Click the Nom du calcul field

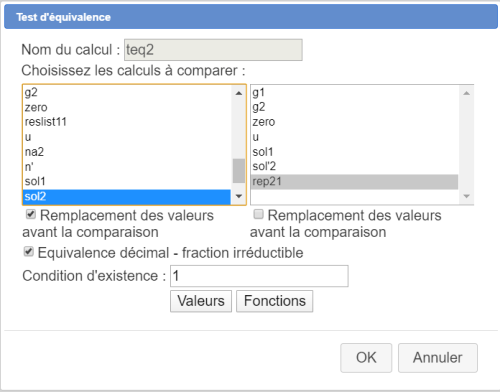[x=213, y=50]
